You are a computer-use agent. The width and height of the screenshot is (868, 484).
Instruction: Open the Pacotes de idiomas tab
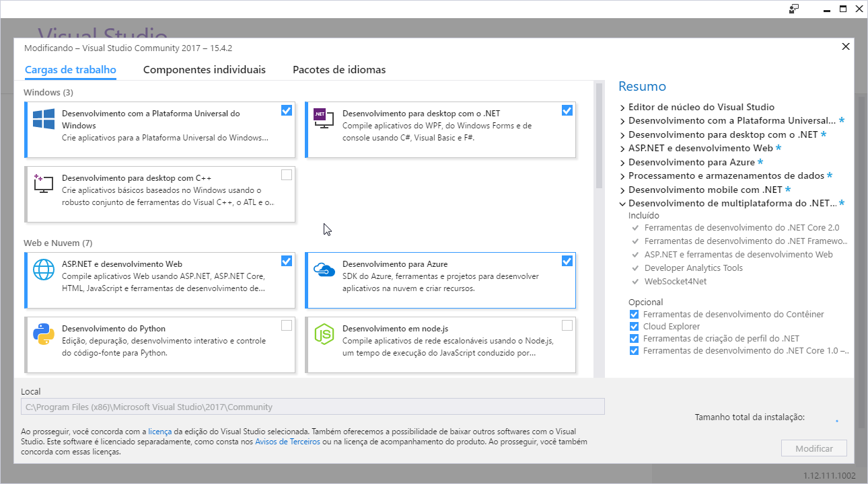(x=339, y=70)
